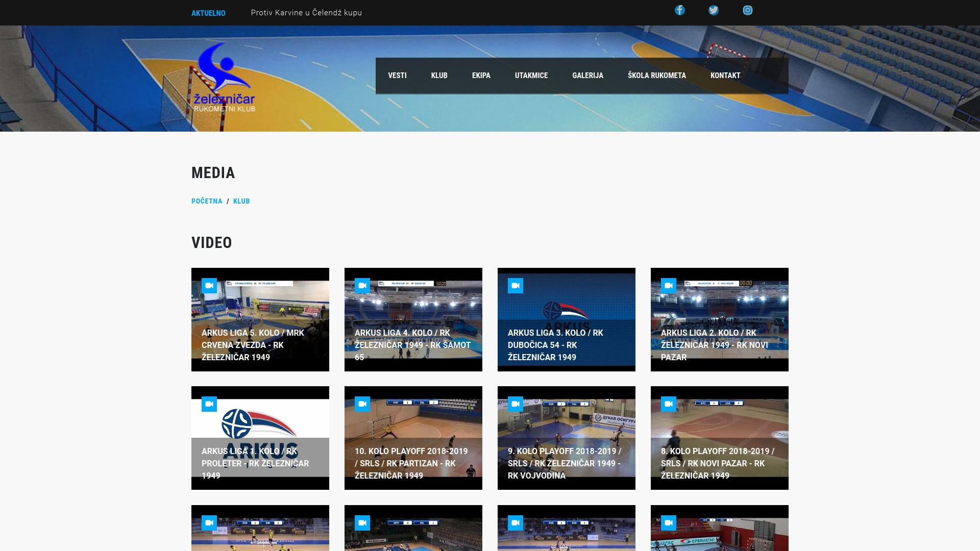
Task: Open news 'Protiv Karvine u Čelendž kupu'
Action: [306, 13]
